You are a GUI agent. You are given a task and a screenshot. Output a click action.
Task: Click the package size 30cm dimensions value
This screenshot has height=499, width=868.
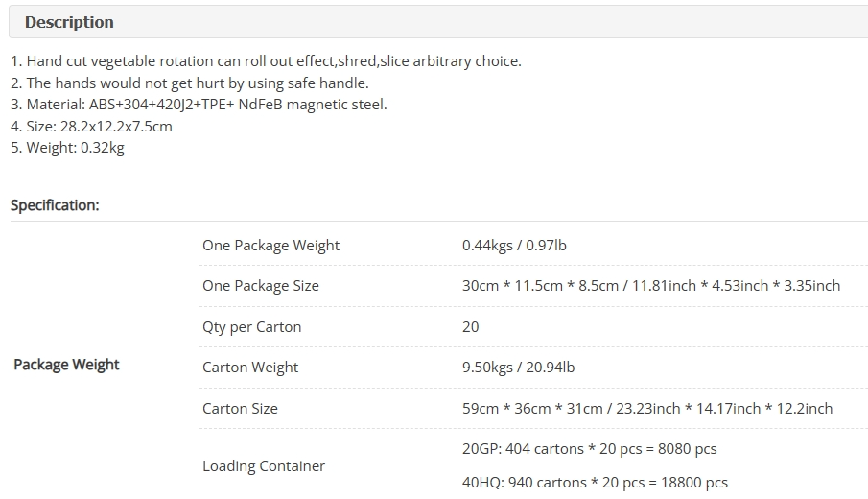(651, 286)
